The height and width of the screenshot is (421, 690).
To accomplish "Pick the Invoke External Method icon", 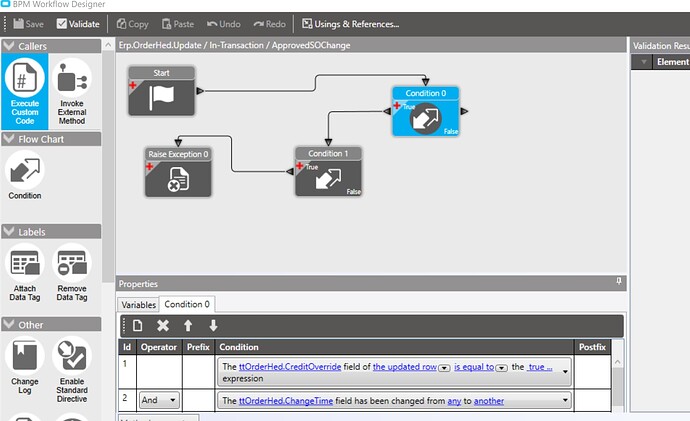I will (x=72, y=91).
